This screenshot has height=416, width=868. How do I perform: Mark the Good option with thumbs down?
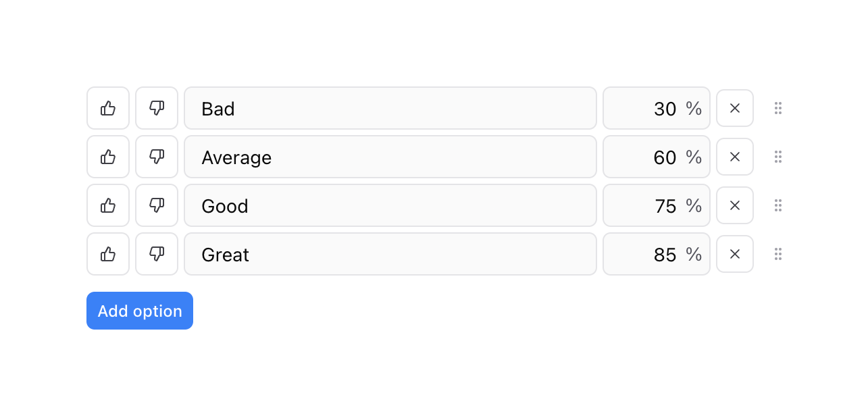pyautogui.click(x=157, y=205)
